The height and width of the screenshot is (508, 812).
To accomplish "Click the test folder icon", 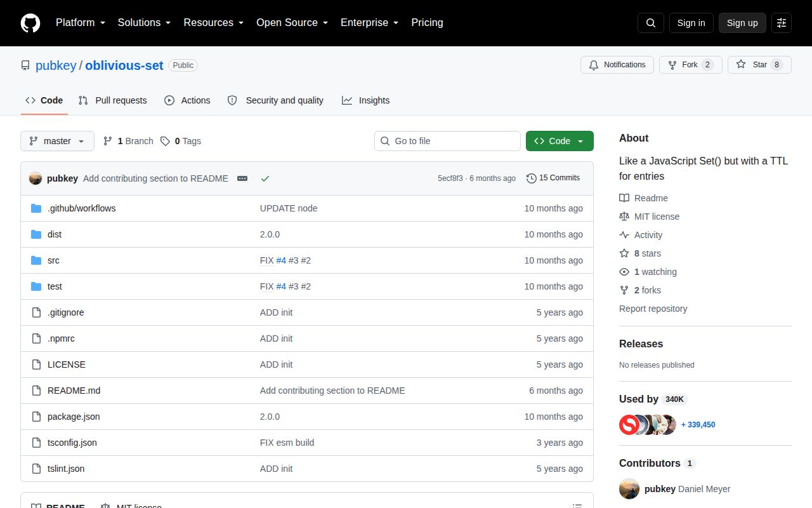I will point(36,286).
